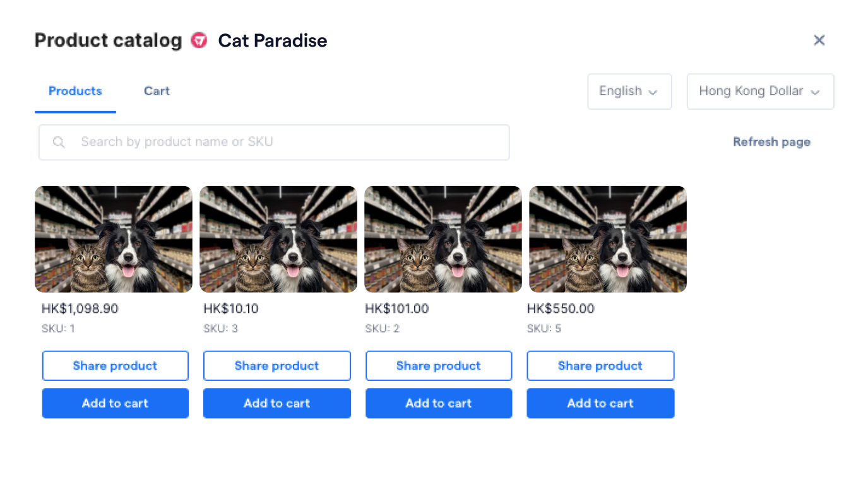The image size is (868, 497).
Task: Select the Products tab
Action: coord(75,91)
